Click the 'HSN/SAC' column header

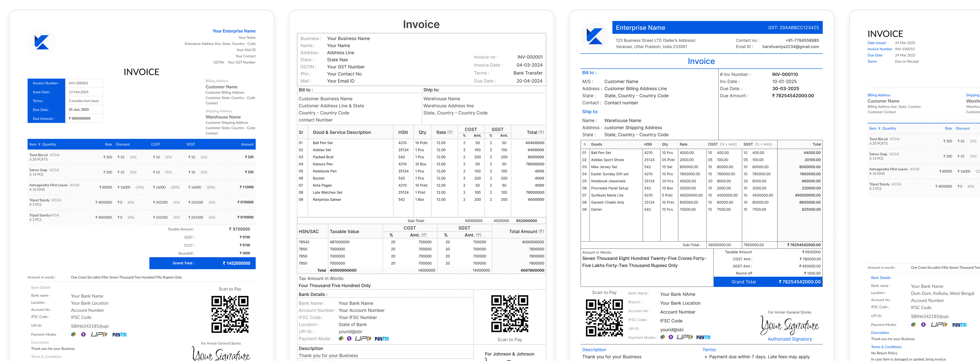(309, 231)
